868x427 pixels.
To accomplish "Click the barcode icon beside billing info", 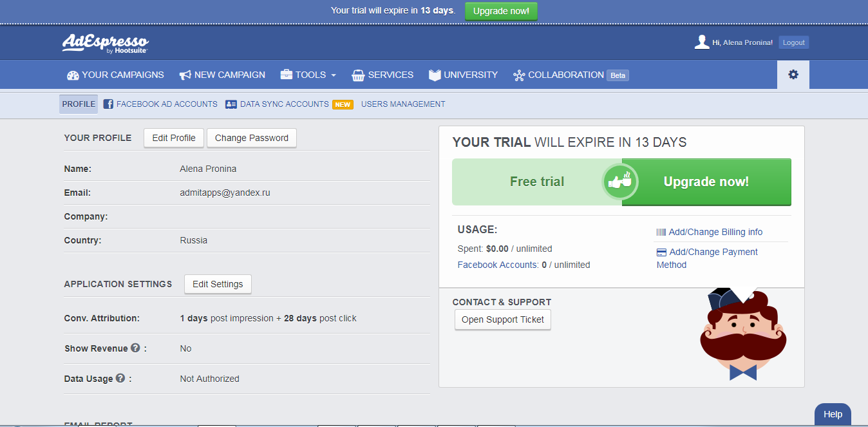I will (x=661, y=232).
